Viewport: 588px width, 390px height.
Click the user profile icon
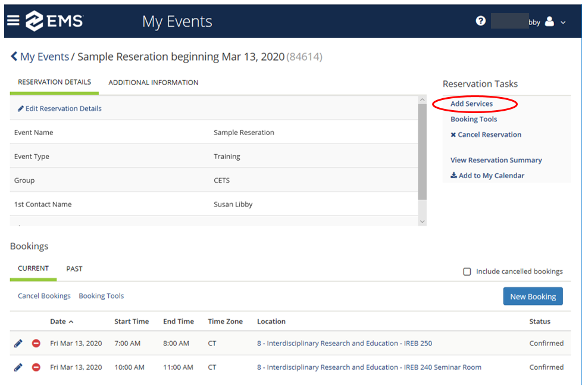549,21
